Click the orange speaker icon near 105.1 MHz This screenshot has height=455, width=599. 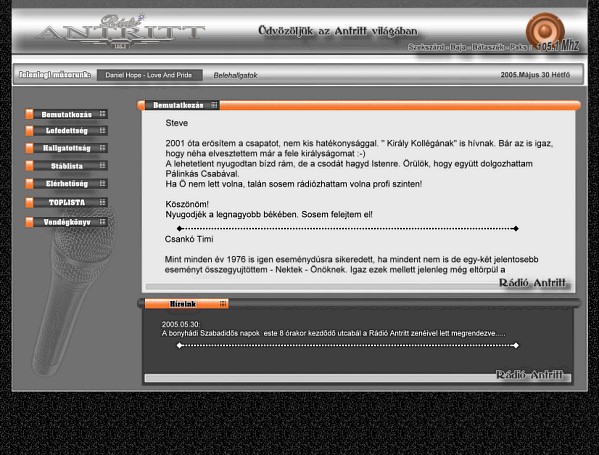click(545, 31)
